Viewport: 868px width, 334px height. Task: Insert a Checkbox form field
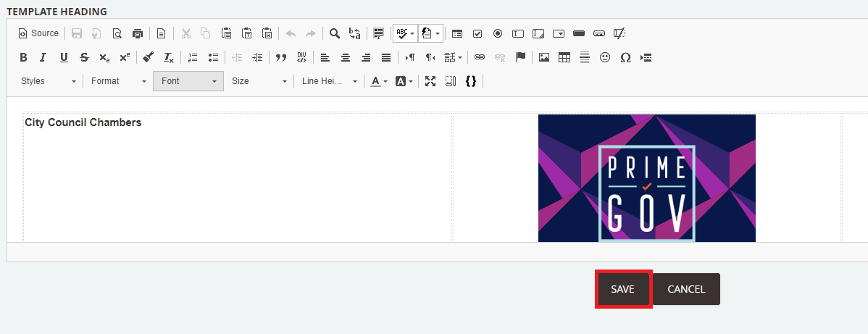(477, 34)
